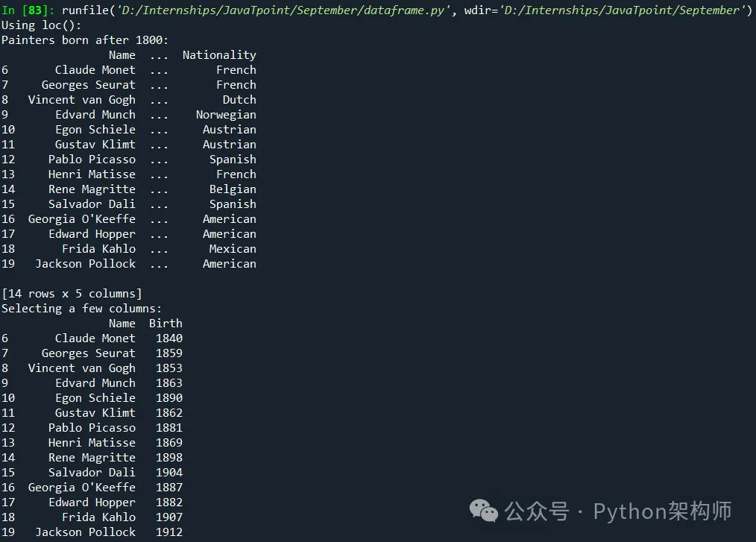The image size is (756, 542).
Task: Select birth year 1882
Action: point(169,502)
